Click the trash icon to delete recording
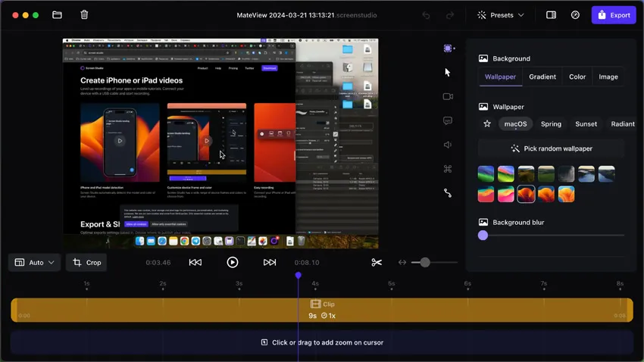This screenshot has height=362, width=644. pos(84,15)
